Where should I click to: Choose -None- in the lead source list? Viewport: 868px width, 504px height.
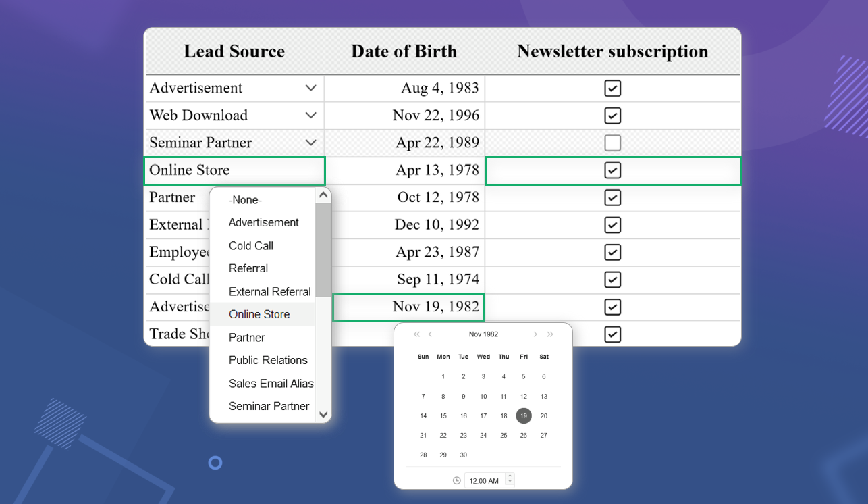point(262,200)
